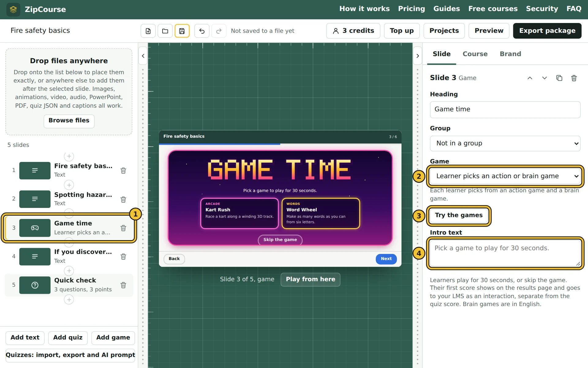Switch to the Course tab

(x=475, y=54)
